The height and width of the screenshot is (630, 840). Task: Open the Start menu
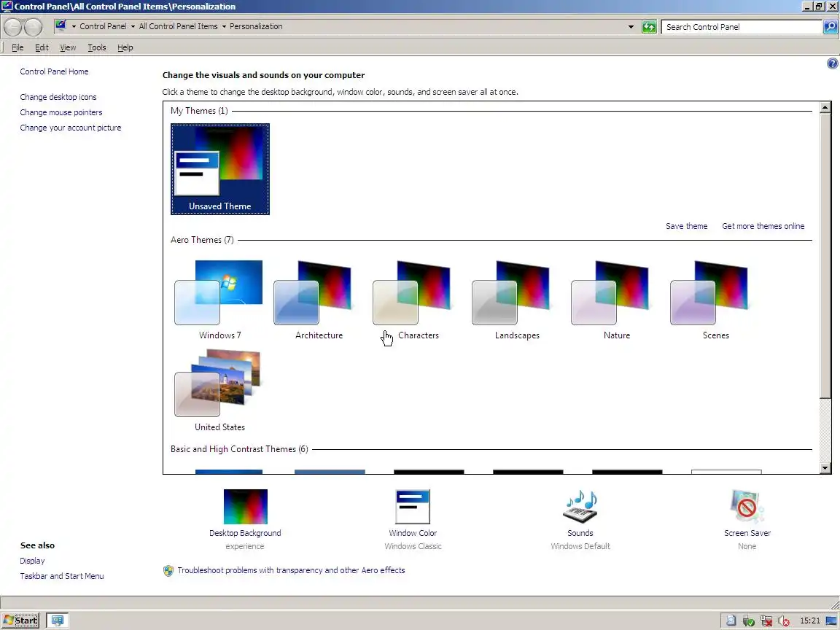(x=20, y=621)
